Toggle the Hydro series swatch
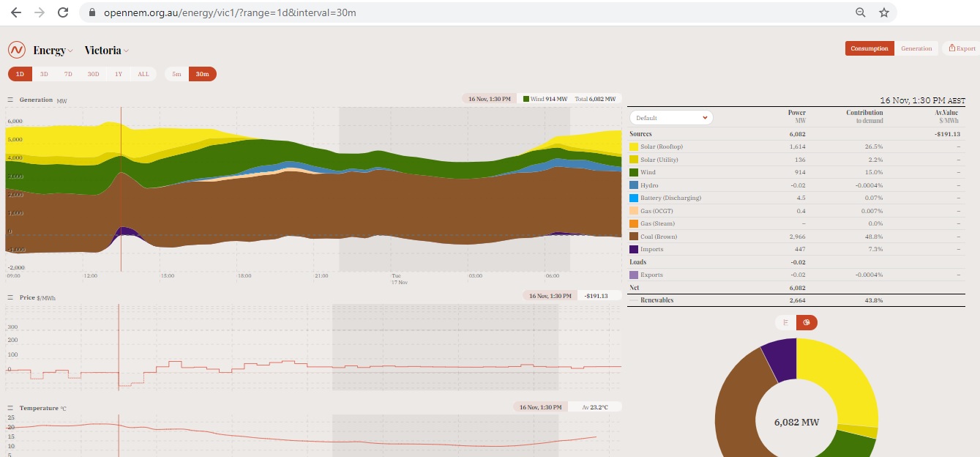This screenshot has height=457, width=980. [x=634, y=185]
